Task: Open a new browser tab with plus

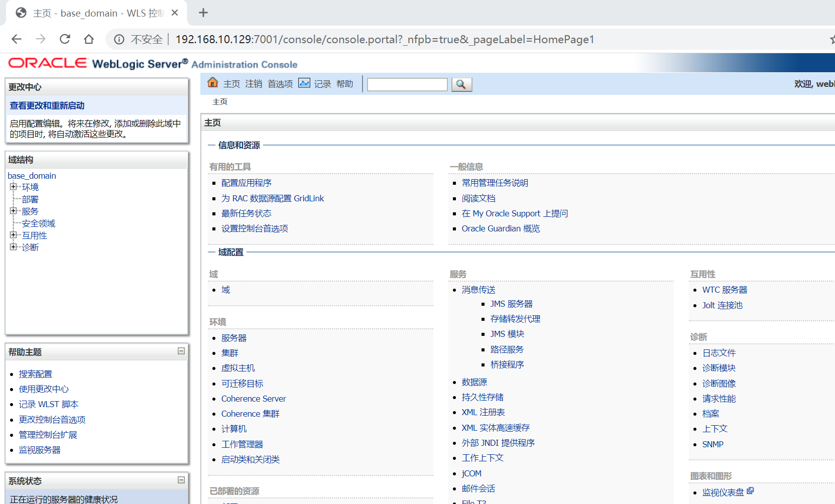Action: click(x=203, y=13)
